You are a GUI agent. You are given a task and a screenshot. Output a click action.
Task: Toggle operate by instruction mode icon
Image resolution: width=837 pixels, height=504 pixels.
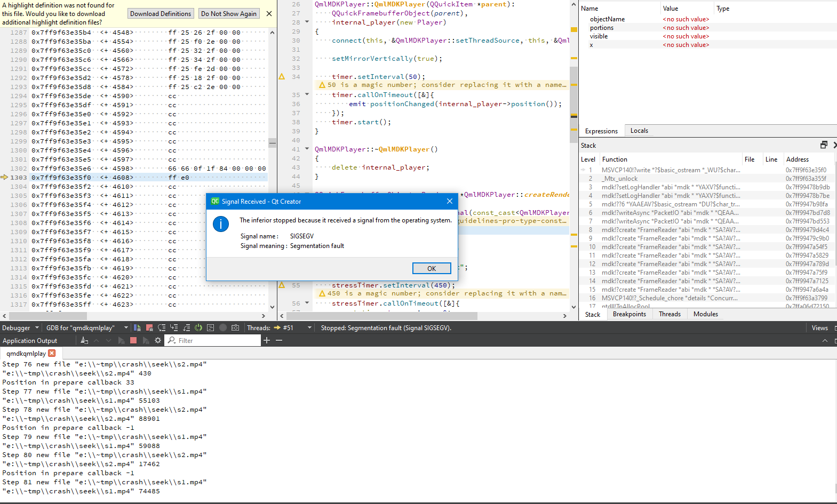tap(210, 327)
